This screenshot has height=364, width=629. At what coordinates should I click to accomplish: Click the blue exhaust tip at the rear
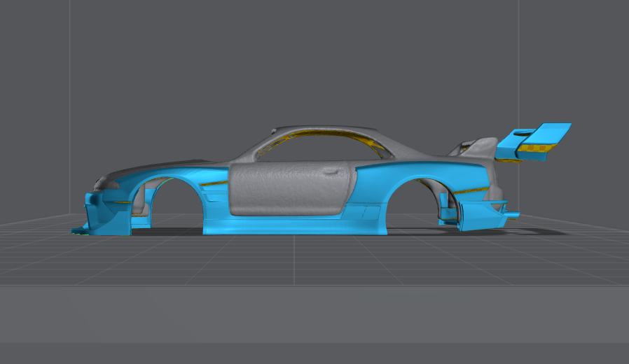pyautogui.click(x=513, y=212)
